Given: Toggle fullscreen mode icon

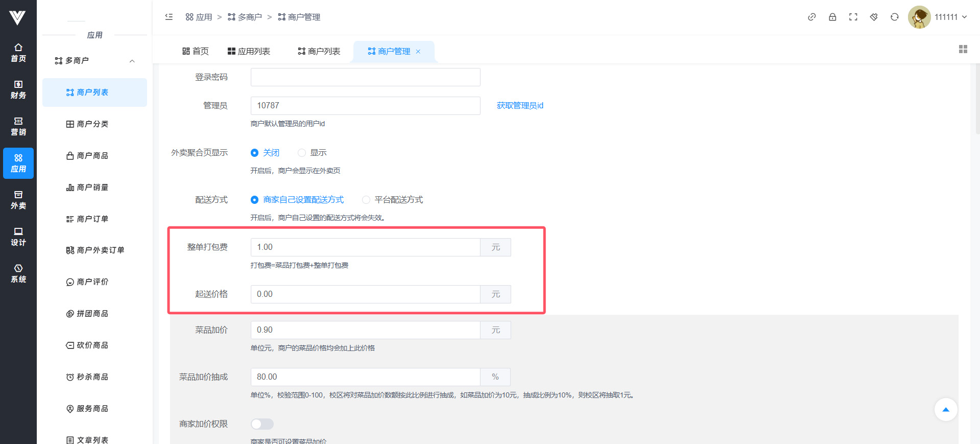Looking at the screenshot, I should pyautogui.click(x=853, y=17).
